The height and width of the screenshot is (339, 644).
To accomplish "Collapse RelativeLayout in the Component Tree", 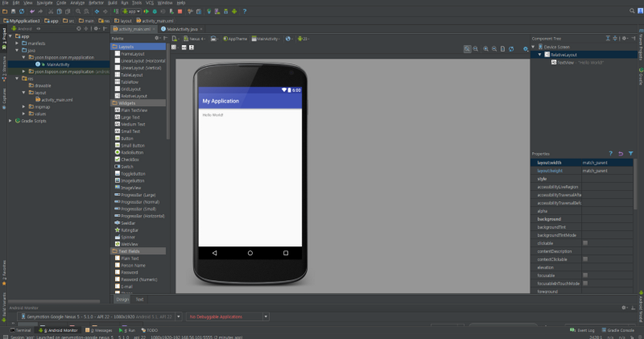I will coord(539,55).
